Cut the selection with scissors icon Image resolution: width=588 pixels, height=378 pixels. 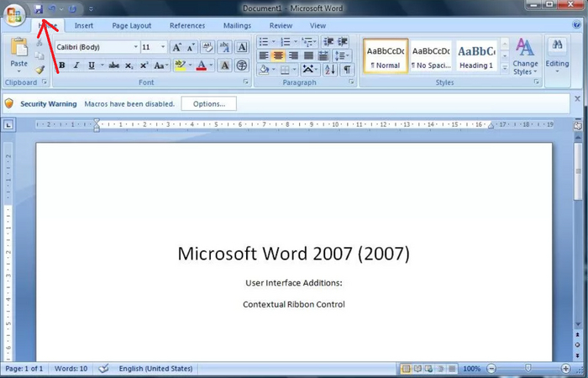[39, 43]
